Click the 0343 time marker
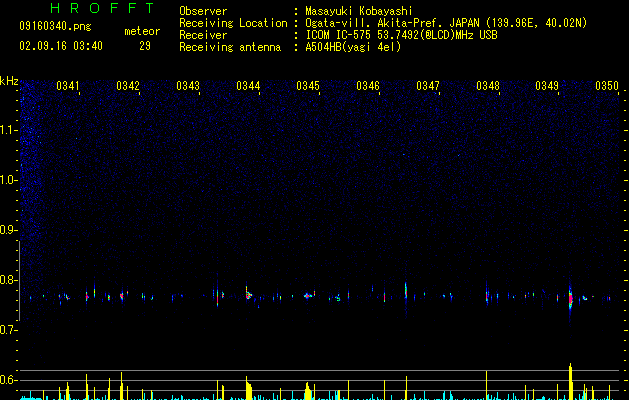 click(188, 86)
